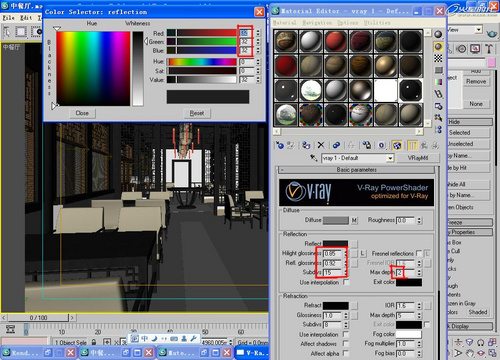Image resolution: width=500 pixels, height=360 pixels.
Task: Open the vray 1 - Default material dropdown
Action: pos(390,158)
